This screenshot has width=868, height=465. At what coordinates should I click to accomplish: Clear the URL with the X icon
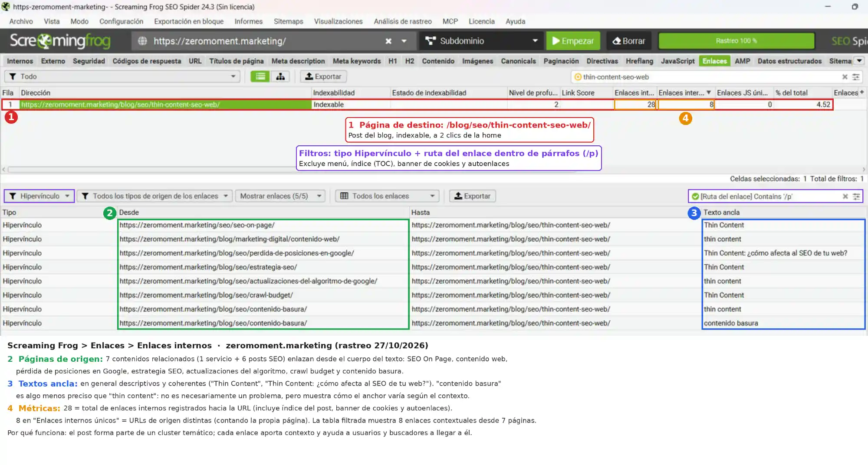[388, 41]
